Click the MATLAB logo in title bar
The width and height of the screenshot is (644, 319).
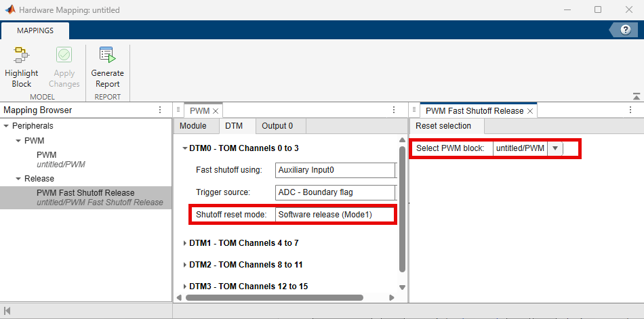tap(10, 9)
